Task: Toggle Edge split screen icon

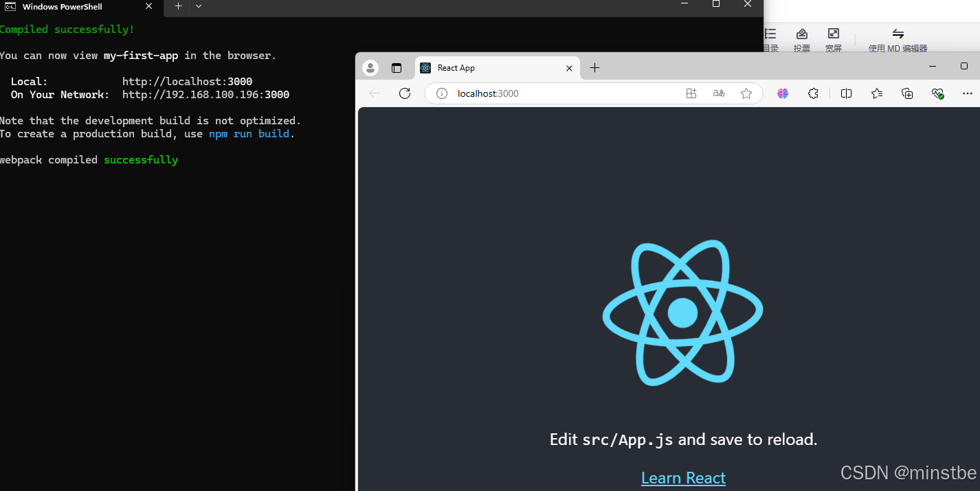Action: coord(847,93)
